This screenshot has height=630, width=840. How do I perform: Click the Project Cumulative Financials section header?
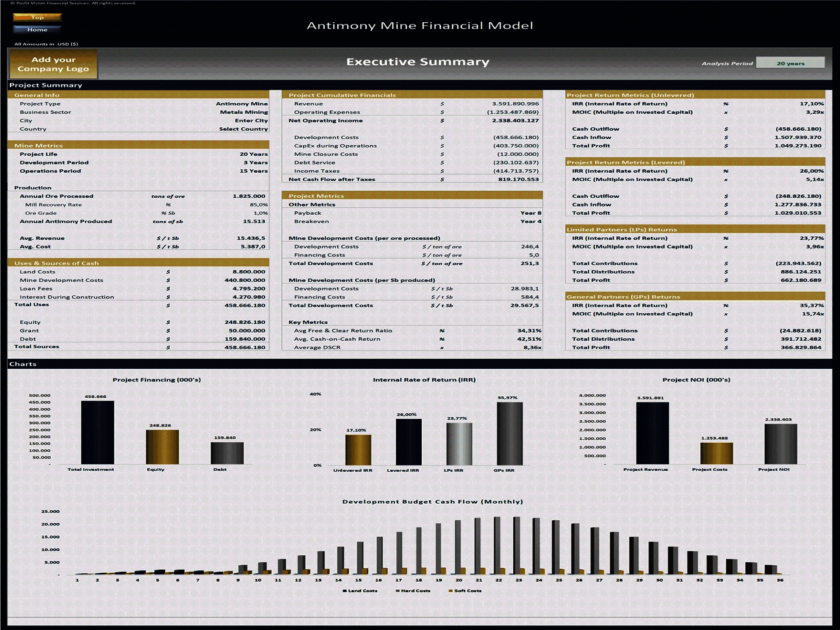pos(412,95)
